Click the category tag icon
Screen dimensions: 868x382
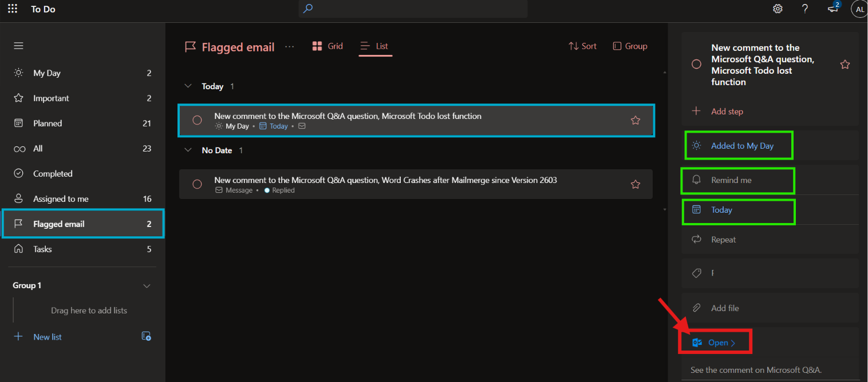coord(696,273)
